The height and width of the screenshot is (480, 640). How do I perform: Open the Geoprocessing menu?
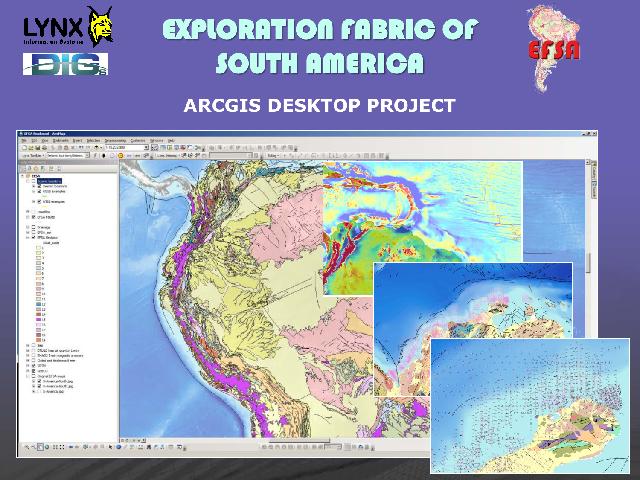click(x=117, y=140)
